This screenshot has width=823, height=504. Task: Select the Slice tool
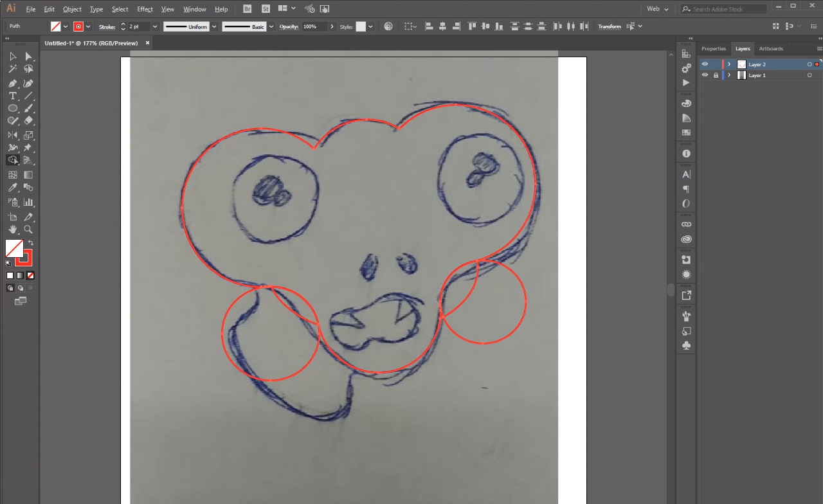coord(28,217)
